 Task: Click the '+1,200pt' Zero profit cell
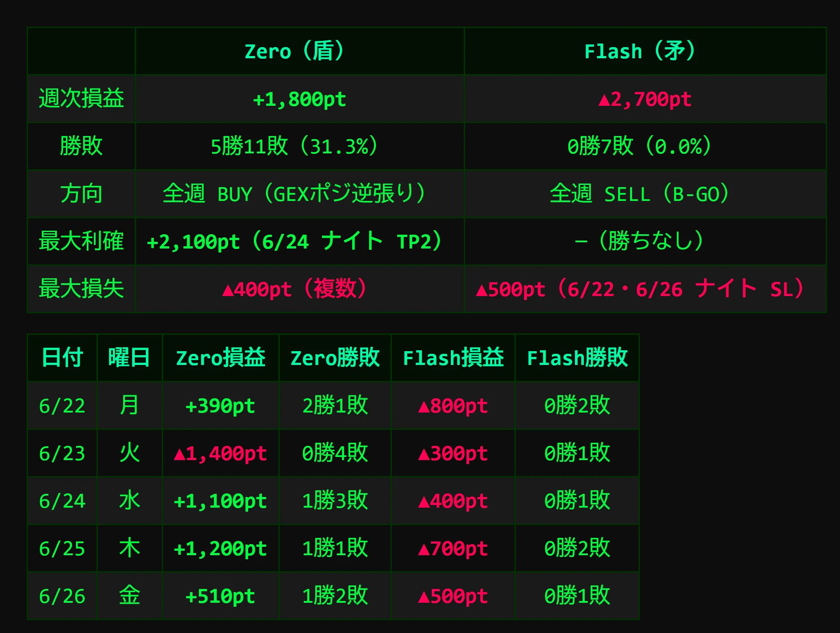coord(221,548)
